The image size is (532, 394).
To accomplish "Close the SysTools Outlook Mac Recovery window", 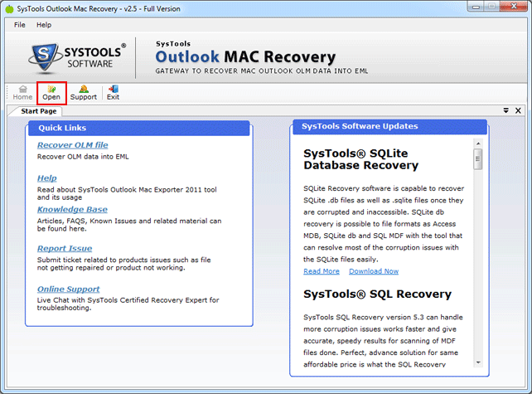I will (x=515, y=7).
